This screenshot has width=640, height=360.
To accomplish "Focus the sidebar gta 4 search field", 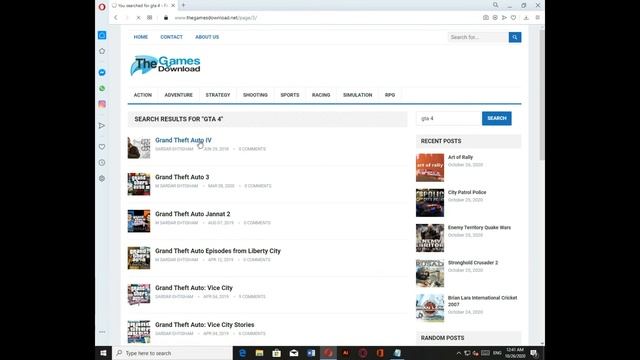I will pyautogui.click(x=449, y=118).
